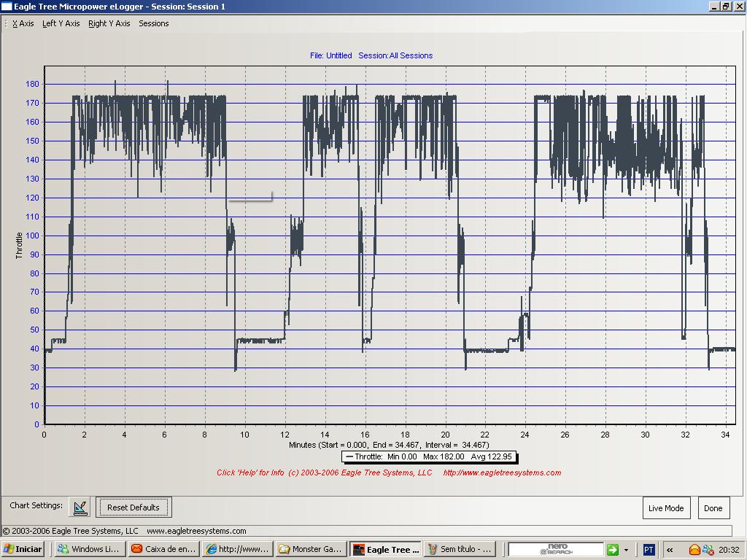Open the Chart Settings icon button
The image size is (747, 560).
coord(80,507)
